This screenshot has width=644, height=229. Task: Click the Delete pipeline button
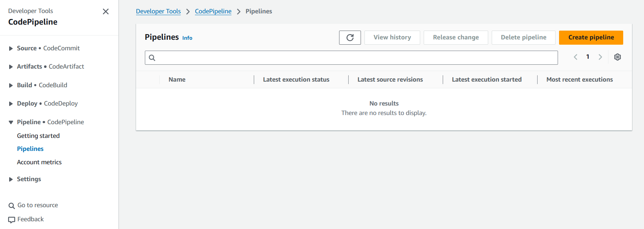523,38
